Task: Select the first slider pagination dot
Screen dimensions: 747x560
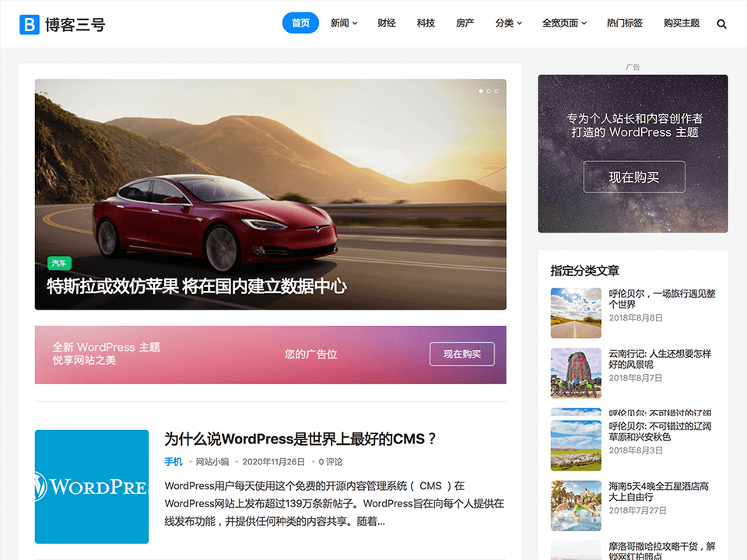Action: click(x=481, y=91)
